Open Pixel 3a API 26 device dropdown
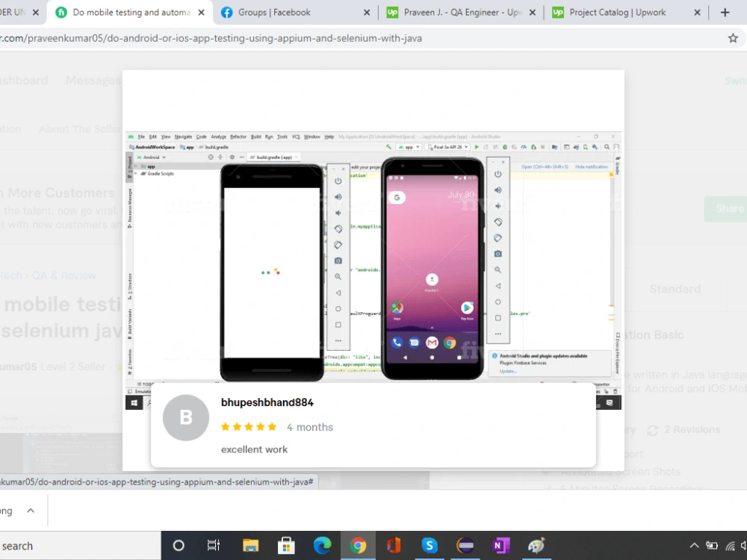Viewport: 747px width, 560px height. pyautogui.click(x=447, y=147)
